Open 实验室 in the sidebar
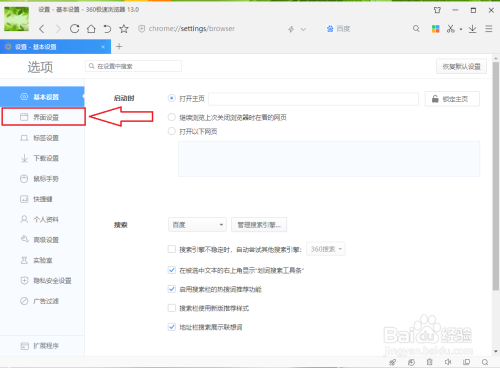The height and width of the screenshot is (368, 500). pos(42,260)
